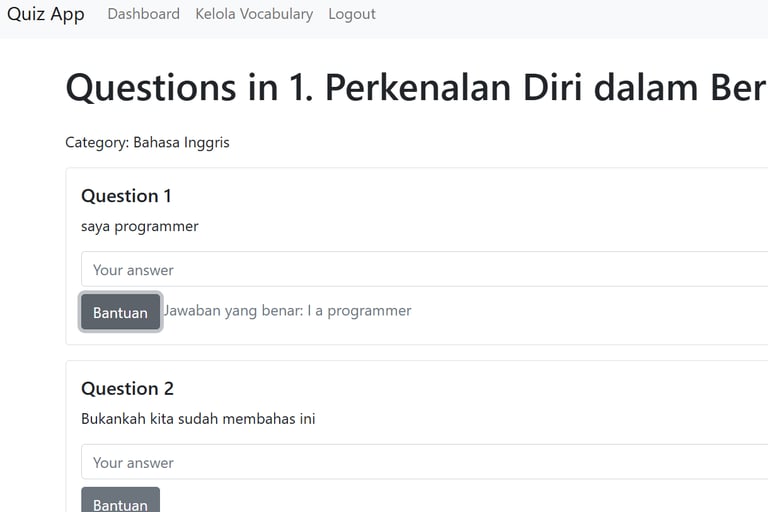This screenshot has height=512, width=768.
Task: Click the page heading about Perkenalan Diri
Action: coord(415,88)
